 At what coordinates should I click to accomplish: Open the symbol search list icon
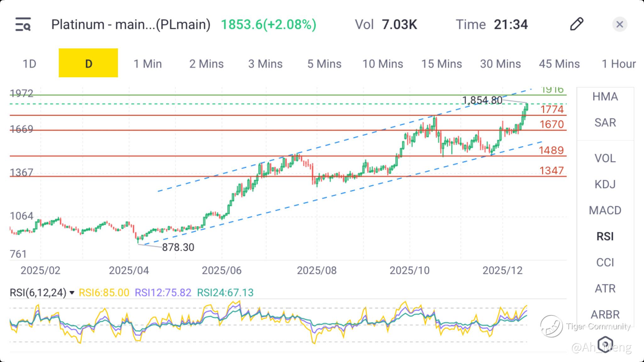pyautogui.click(x=23, y=25)
